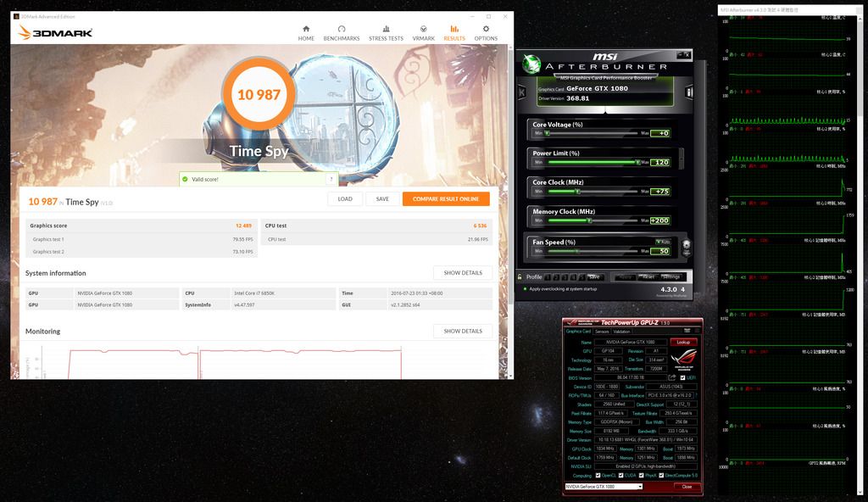Adjust the Core Voltage slider

point(592,133)
